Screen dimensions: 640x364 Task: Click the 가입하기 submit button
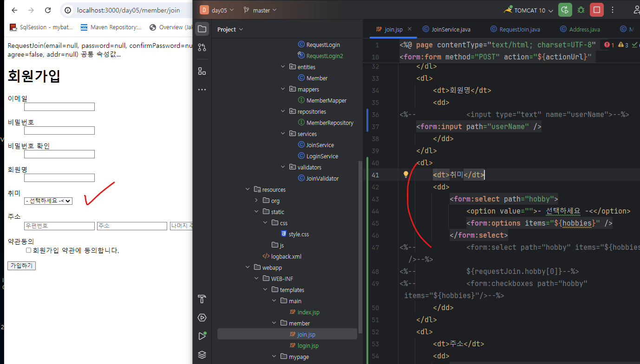22,266
